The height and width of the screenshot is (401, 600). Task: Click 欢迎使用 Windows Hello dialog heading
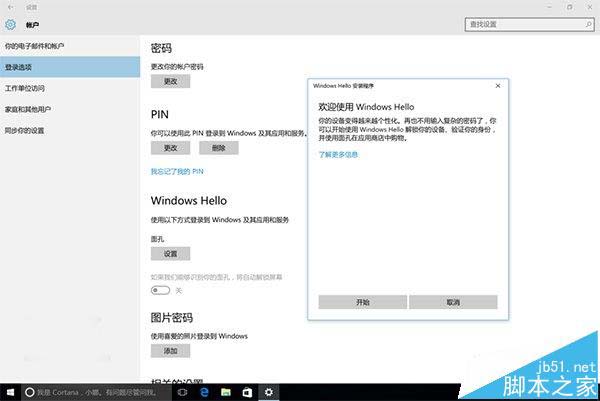tap(366, 107)
